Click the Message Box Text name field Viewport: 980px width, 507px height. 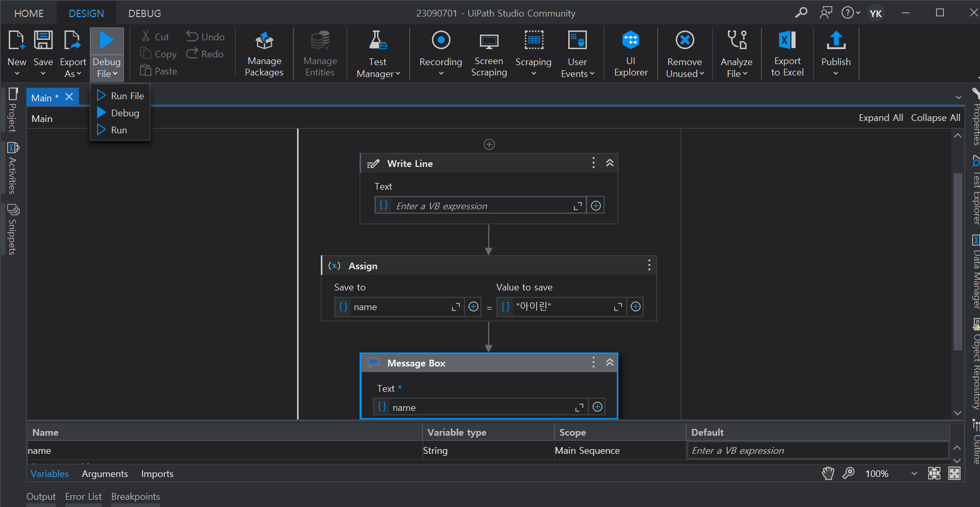480,407
